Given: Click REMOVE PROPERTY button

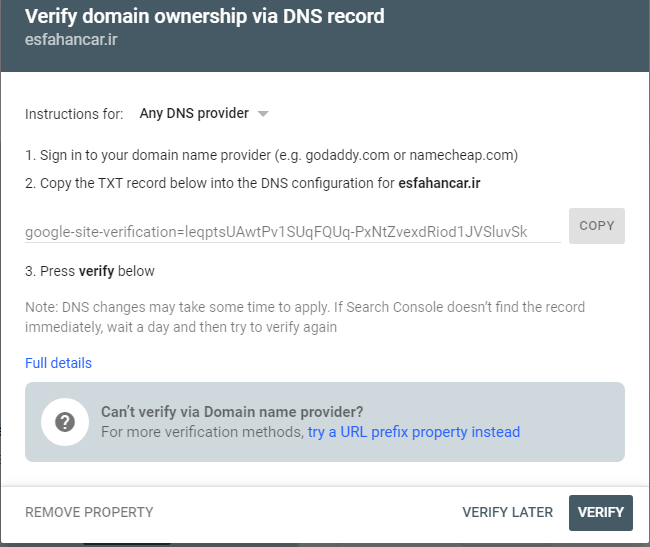Looking at the screenshot, I should click(89, 512).
